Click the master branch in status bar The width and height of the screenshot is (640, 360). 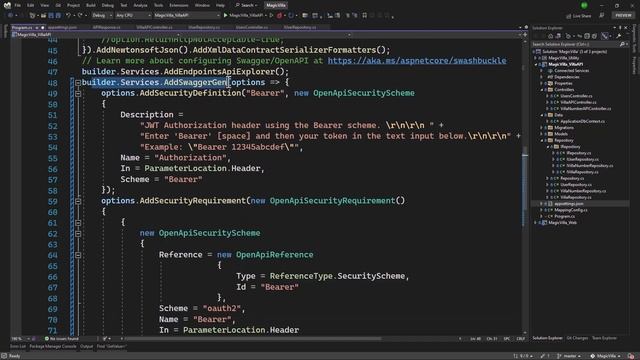click(568, 356)
